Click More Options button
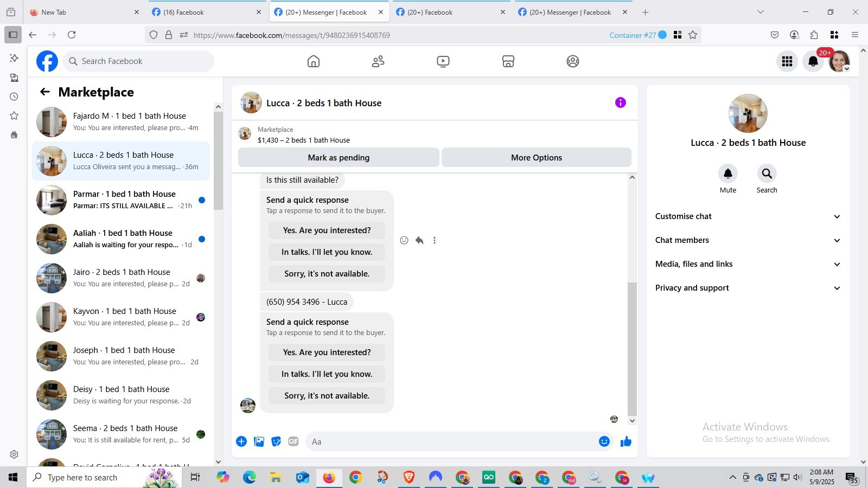The image size is (868, 488). (537, 158)
